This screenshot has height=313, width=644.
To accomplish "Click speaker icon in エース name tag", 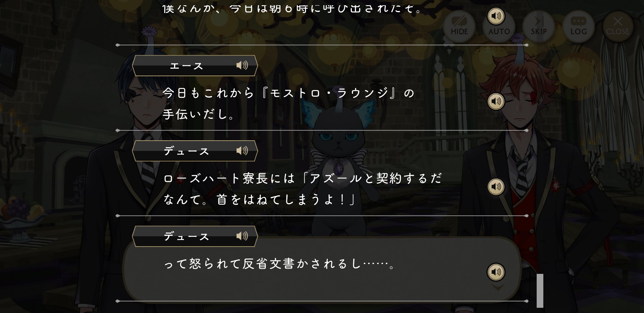I will [x=242, y=65].
